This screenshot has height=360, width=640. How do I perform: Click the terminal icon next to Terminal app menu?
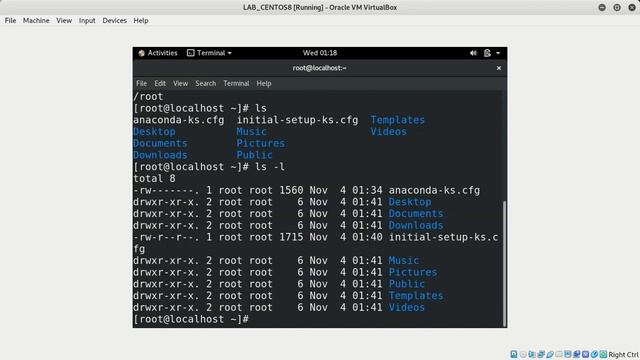191,53
